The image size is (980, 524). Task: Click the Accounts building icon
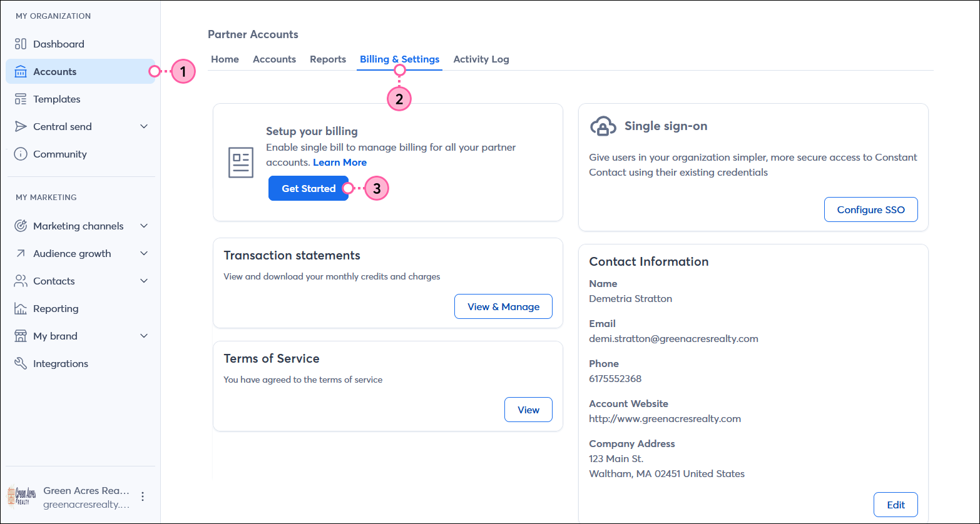[x=21, y=71]
